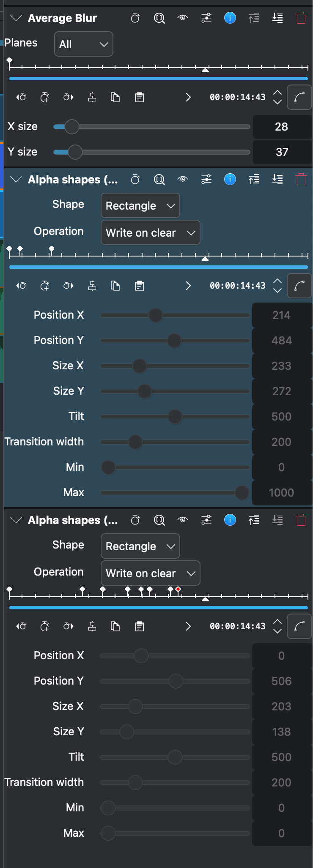Screen dimensions: 313x868
Task: Delete the Average Blur effect
Action: coord(301,18)
